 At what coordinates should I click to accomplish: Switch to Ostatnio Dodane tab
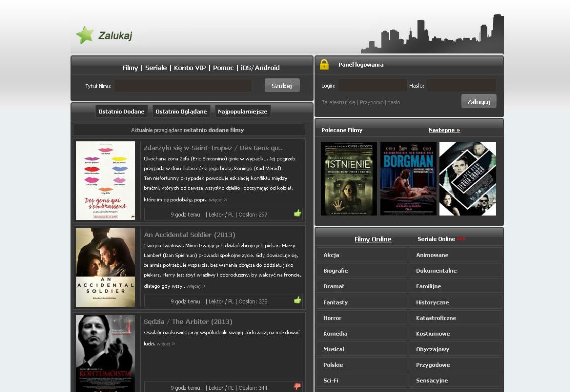click(x=122, y=111)
